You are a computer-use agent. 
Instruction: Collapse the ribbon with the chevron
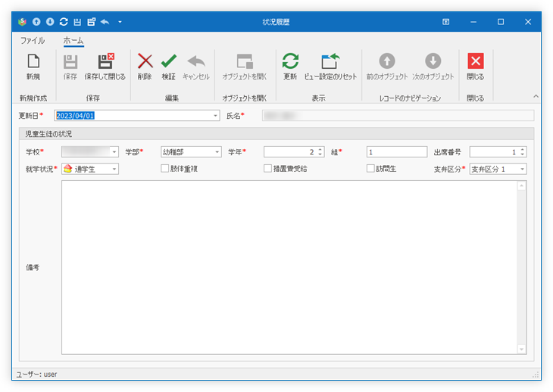pos(536,96)
